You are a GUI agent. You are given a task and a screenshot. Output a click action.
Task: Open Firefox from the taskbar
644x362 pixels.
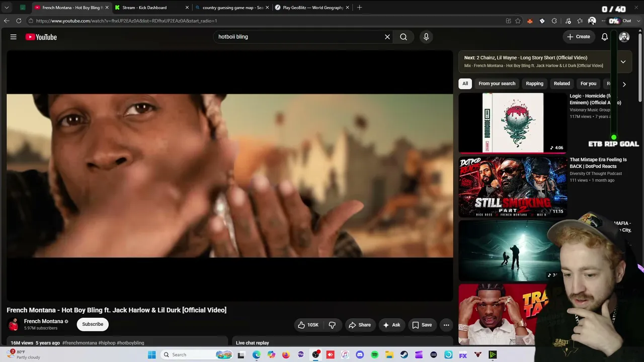[x=286, y=354]
